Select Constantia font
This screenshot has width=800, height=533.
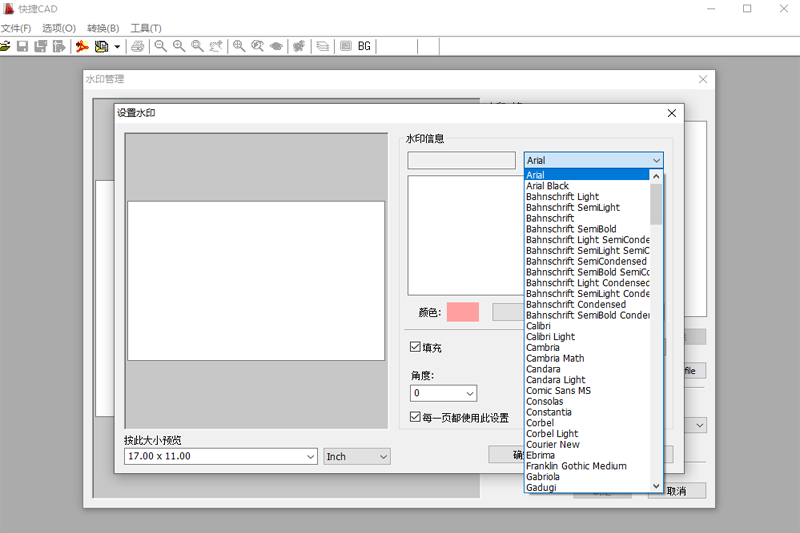pos(587,412)
